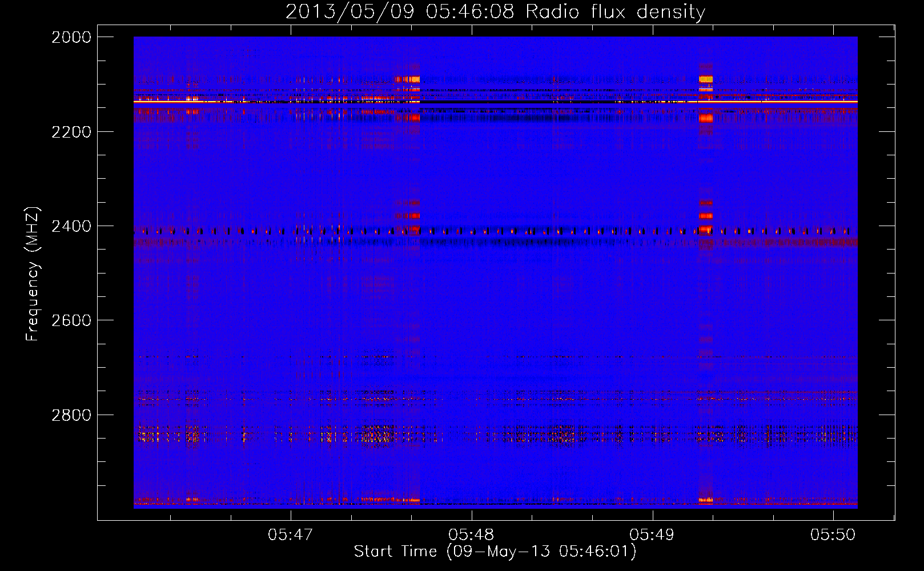Click the 2000 frequency tick label
This screenshot has height=571, width=924.
[x=71, y=37]
